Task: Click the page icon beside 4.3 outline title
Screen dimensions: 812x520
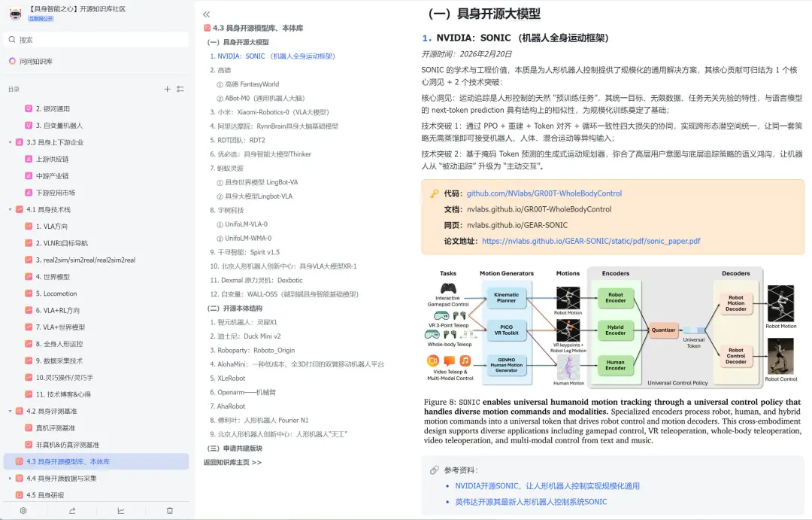Action: pos(207,28)
